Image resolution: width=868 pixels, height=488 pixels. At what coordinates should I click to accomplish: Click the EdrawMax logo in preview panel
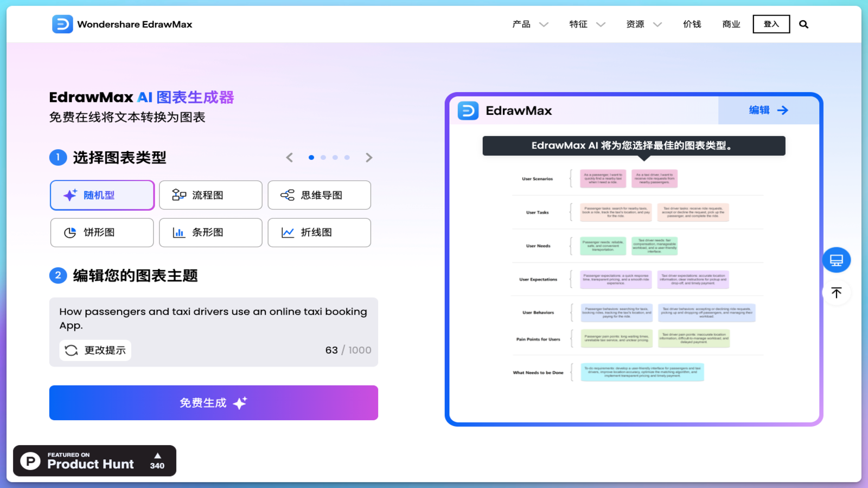coord(468,111)
